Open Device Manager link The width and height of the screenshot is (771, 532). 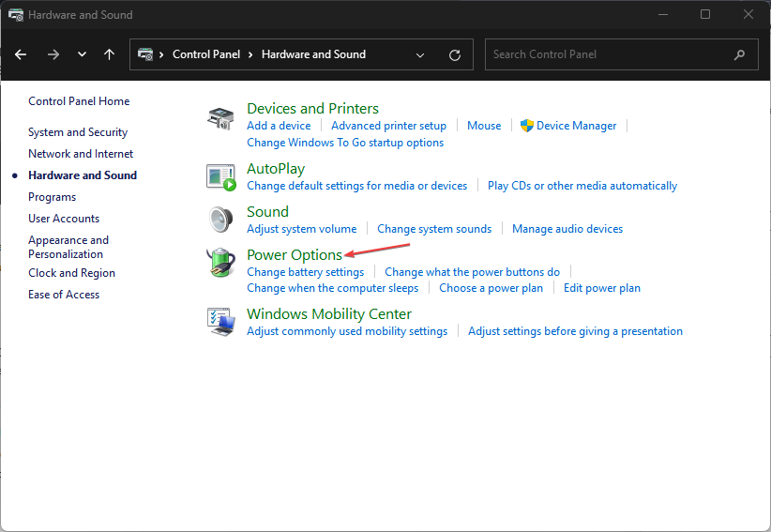tap(576, 126)
